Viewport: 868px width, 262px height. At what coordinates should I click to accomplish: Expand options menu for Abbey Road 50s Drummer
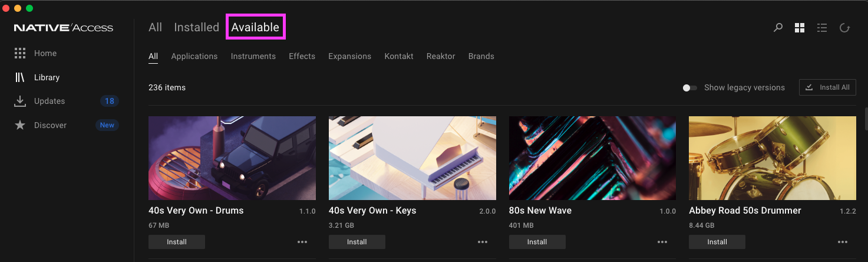[x=843, y=242]
